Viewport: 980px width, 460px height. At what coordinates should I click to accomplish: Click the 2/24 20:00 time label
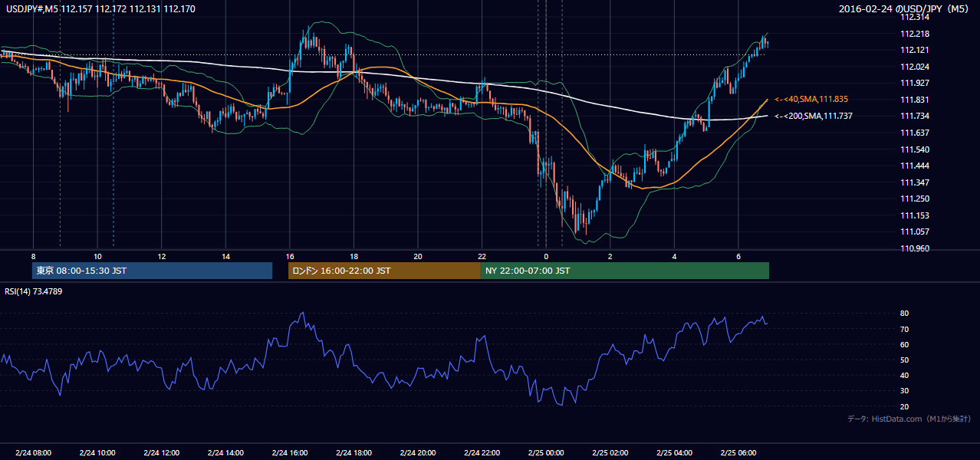[x=417, y=453]
